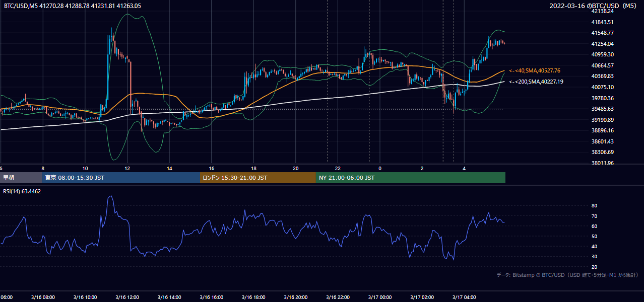Click hour tick 0 under price chart
The image size is (644, 302).
tap(380, 168)
